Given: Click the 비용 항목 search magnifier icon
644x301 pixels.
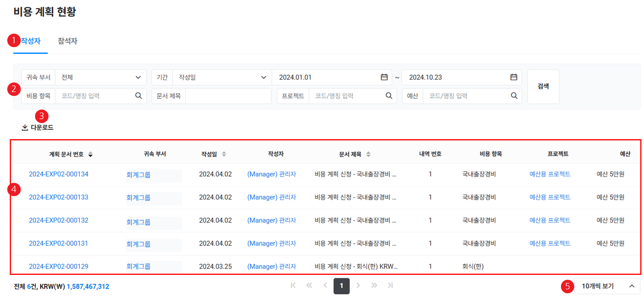Looking at the screenshot, I should tap(138, 96).
